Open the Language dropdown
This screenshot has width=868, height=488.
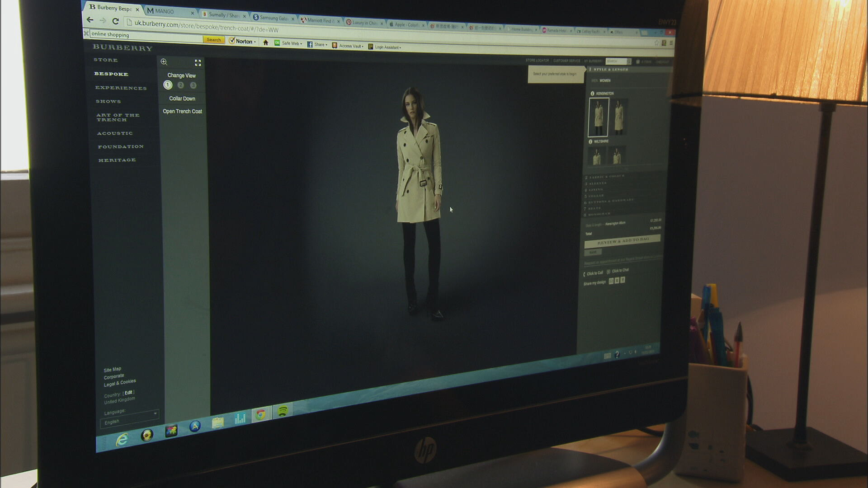(x=129, y=418)
